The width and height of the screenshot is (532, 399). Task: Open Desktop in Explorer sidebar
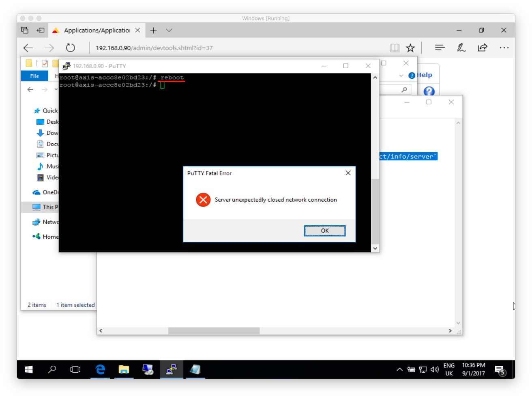coord(47,122)
